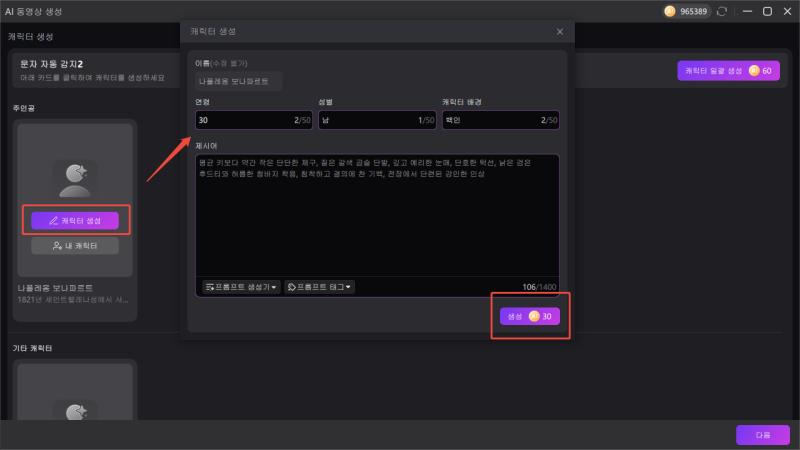Screen dimensions: 800x450
Task: Maximize the AI 동영상 생성 window
Action: [767, 11]
